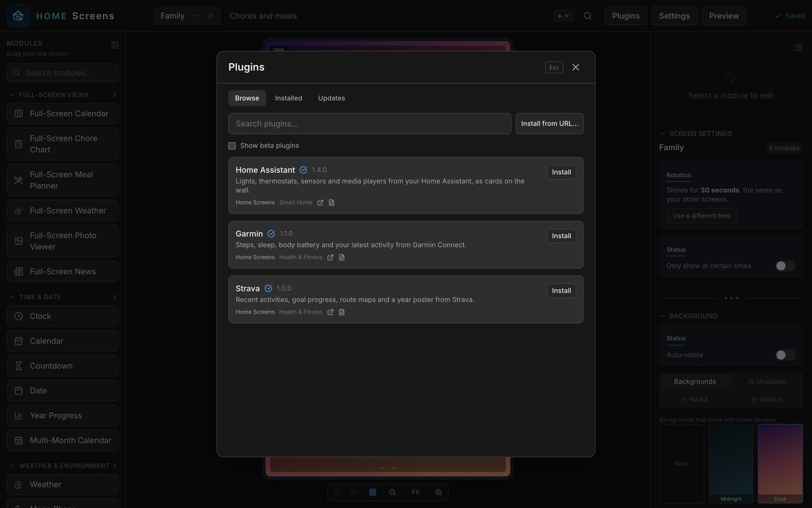Open Strava documentation icon

click(x=342, y=312)
